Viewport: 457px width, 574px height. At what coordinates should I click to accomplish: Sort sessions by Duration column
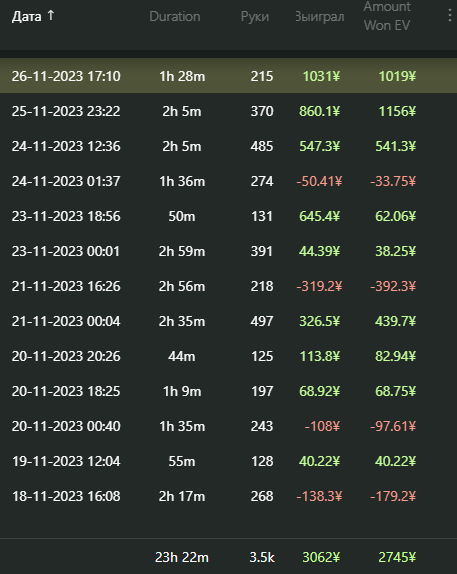click(x=175, y=16)
